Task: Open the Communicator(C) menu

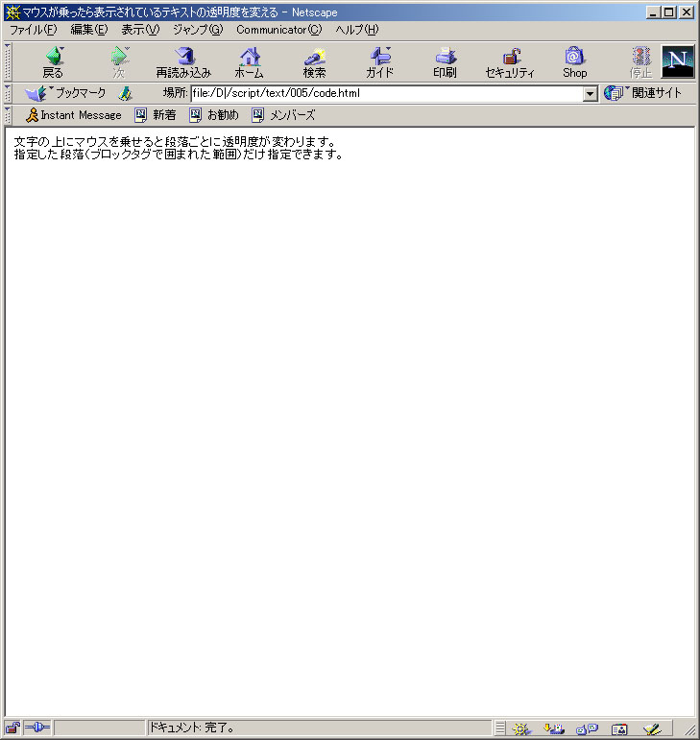Action: tap(279, 30)
